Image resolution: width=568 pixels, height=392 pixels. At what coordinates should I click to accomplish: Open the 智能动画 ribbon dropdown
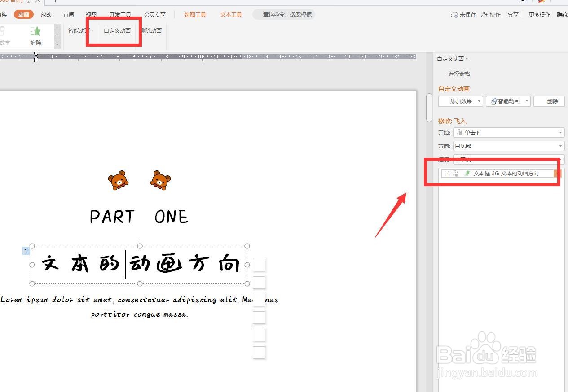click(x=92, y=30)
